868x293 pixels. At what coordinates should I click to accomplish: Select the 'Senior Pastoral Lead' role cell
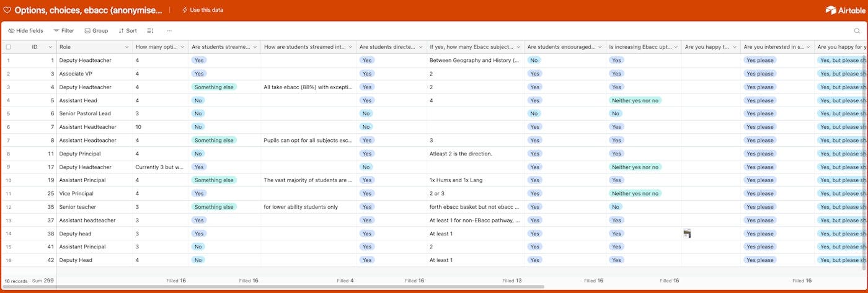click(94, 113)
